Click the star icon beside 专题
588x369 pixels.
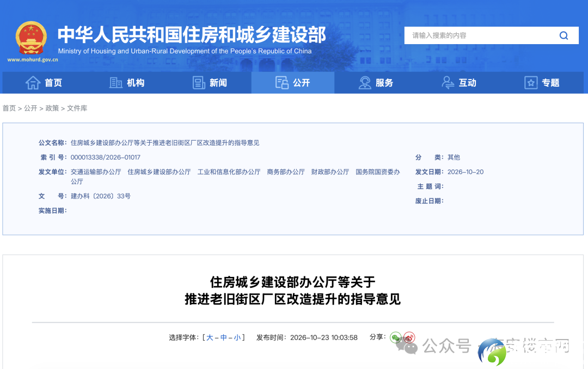tap(531, 83)
